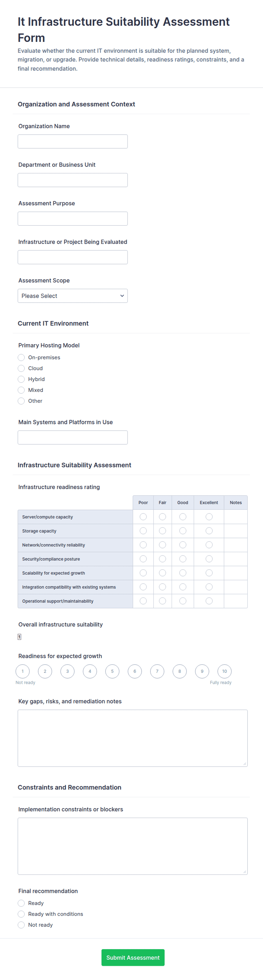Set Security/compliance posture to Fair
Screen dimensions: 263x980
163,559
